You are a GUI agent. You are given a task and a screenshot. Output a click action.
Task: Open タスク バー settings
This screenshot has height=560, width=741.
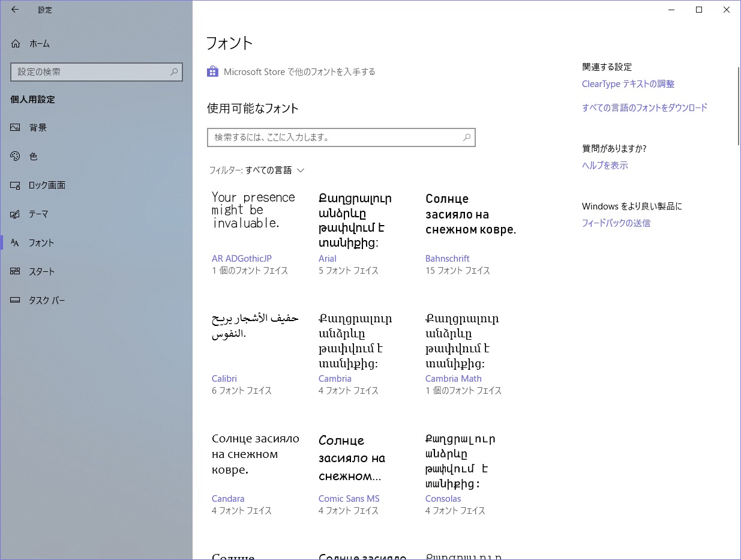tap(96, 301)
